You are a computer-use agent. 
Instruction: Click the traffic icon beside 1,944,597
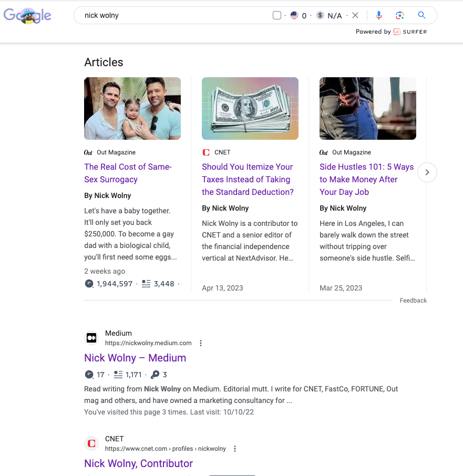coord(89,284)
